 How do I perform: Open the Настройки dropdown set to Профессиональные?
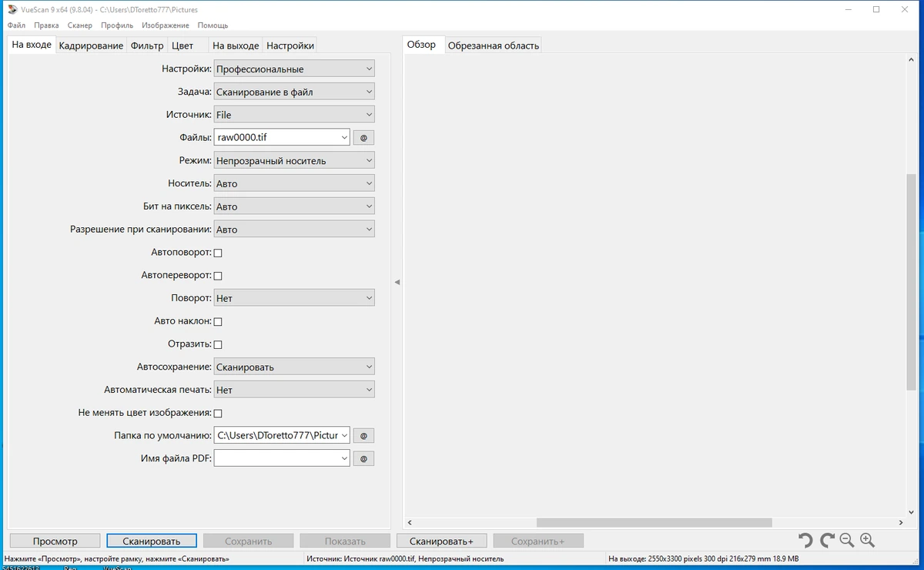294,69
